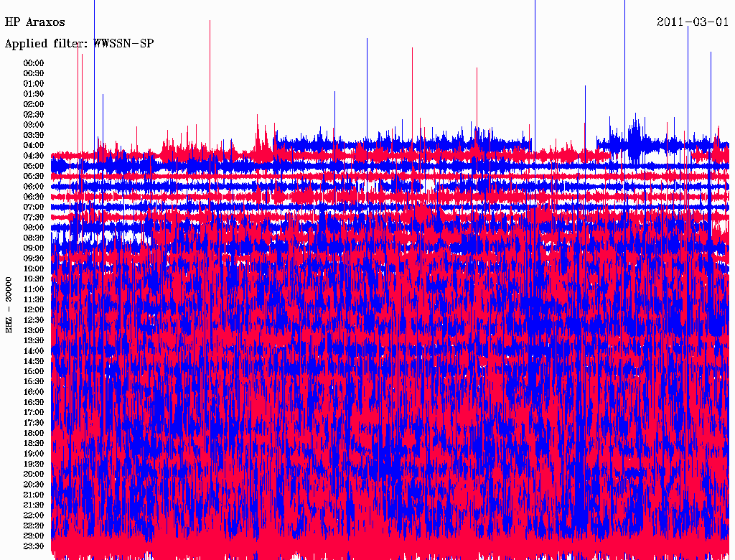Select the 06:00 time label
The width and height of the screenshot is (735, 560).
pos(34,186)
